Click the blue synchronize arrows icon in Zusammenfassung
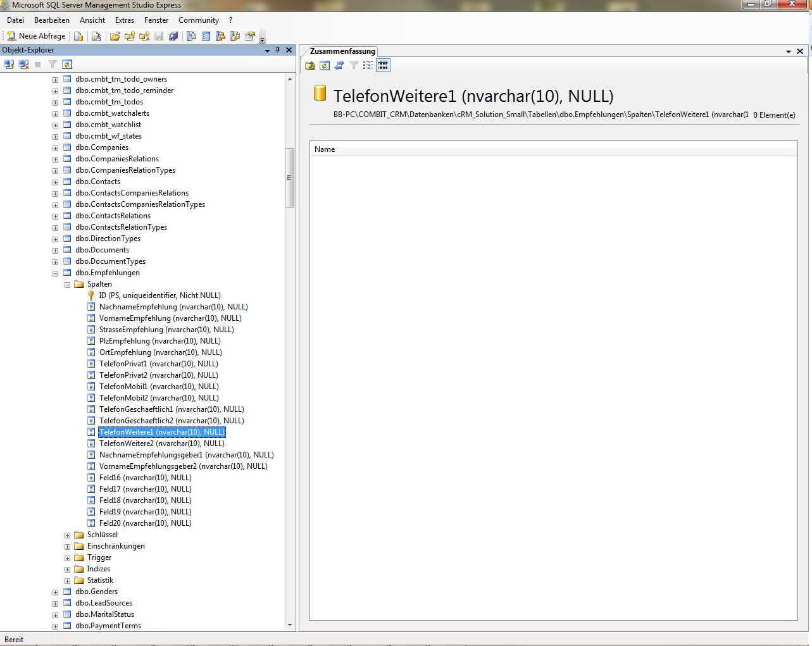 [339, 65]
